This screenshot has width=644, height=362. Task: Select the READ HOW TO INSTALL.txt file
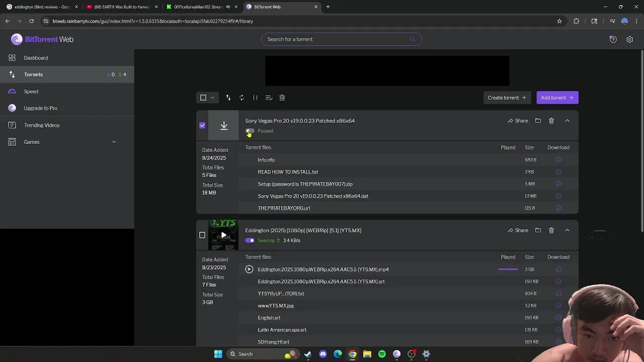point(409,172)
